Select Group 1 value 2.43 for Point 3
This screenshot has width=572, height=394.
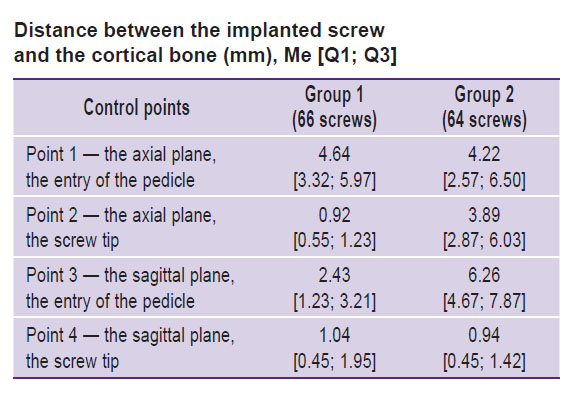pyautogui.click(x=334, y=275)
